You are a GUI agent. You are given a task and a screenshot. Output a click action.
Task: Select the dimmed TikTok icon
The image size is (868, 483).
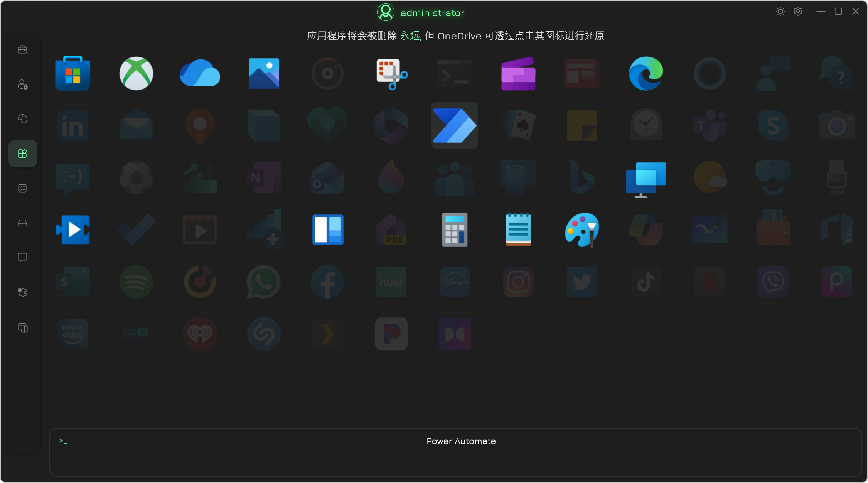[646, 282]
